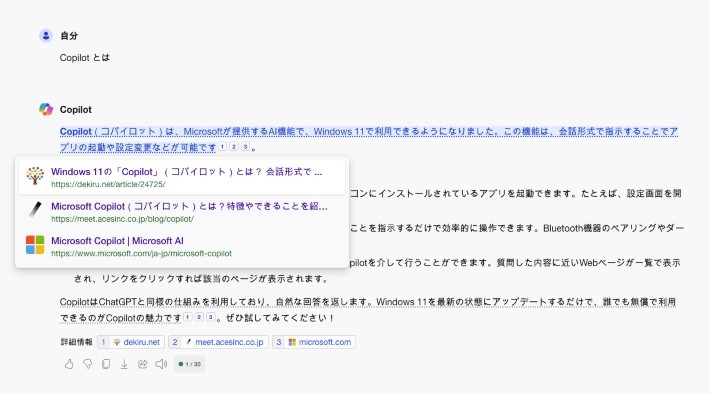This screenshot has height=394, width=710.
Task: Open the Windows 11の「Copilot」 link in popup
Action: 187,172
